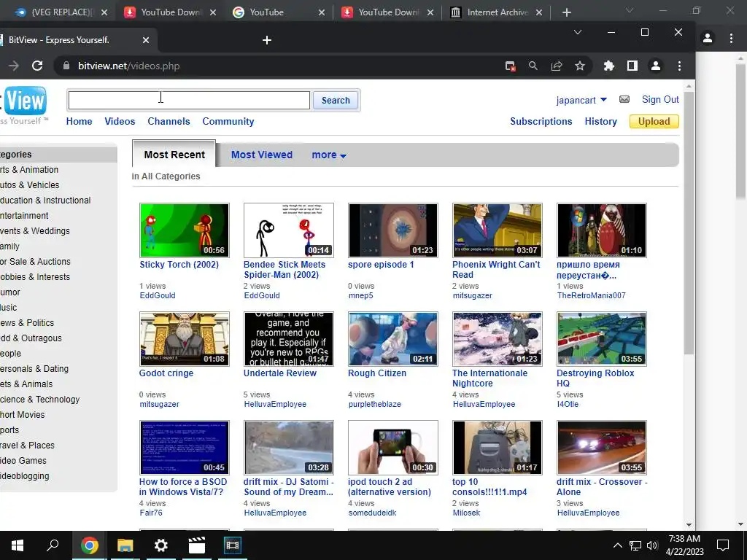Viewport: 747px width, 560px height.
Task: Switch to the Internet Archive tab
Action: (x=496, y=12)
